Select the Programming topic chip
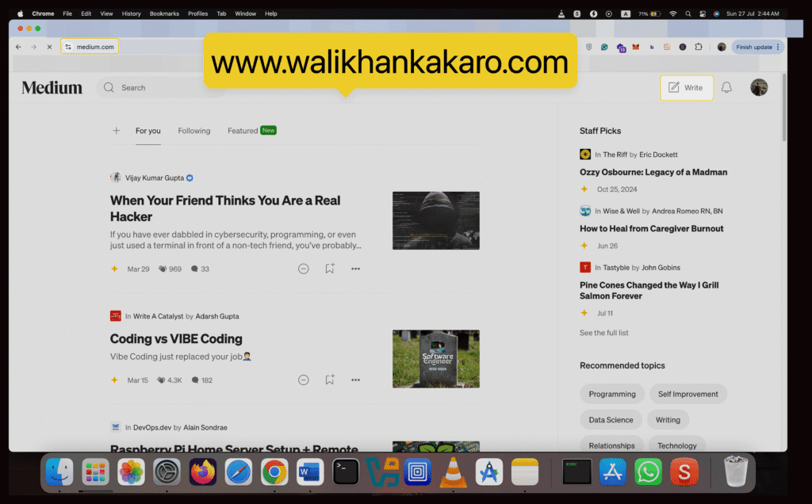This screenshot has height=504, width=812. [612, 394]
